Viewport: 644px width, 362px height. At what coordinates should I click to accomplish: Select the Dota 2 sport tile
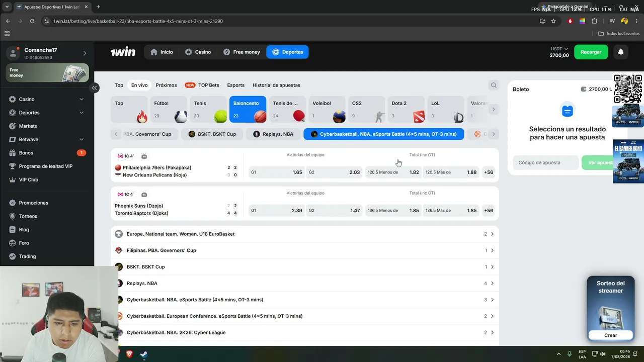click(407, 109)
